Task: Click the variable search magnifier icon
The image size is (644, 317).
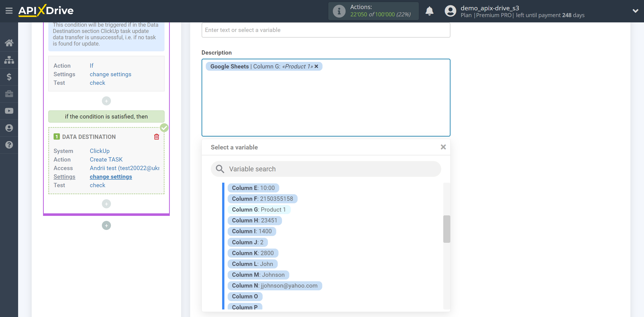Action: click(x=220, y=169)
